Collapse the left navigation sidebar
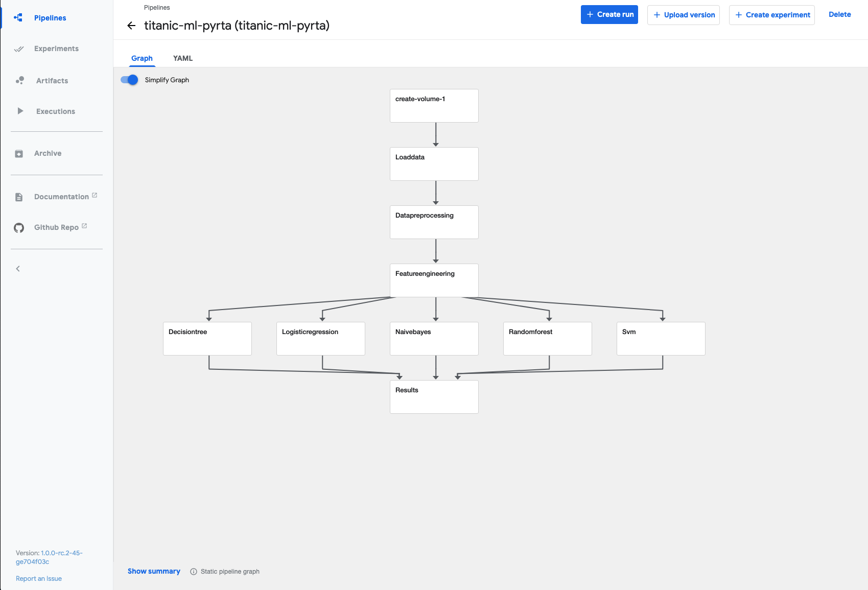This screenshot has height=590, width=868. [x=18, y=268]
